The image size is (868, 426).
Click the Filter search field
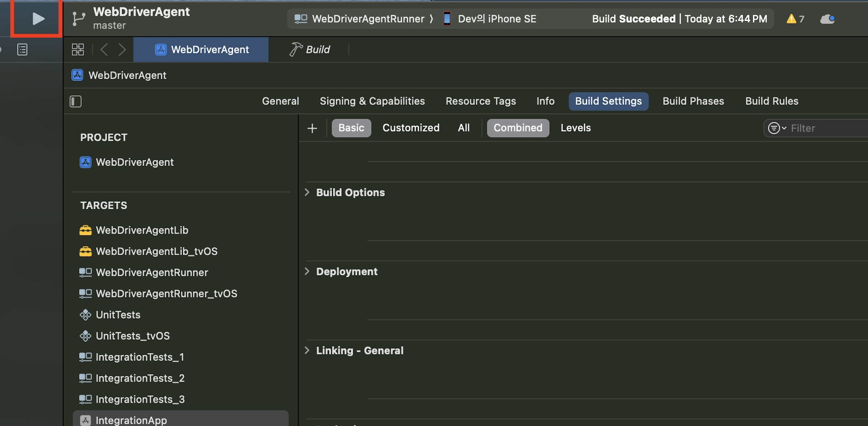click(824, 128)
